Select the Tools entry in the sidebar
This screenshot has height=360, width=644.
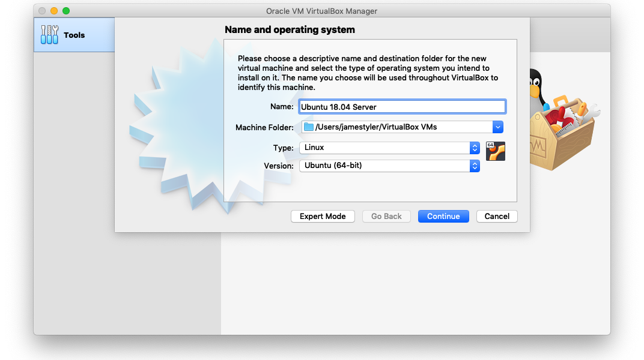point(74,35)
